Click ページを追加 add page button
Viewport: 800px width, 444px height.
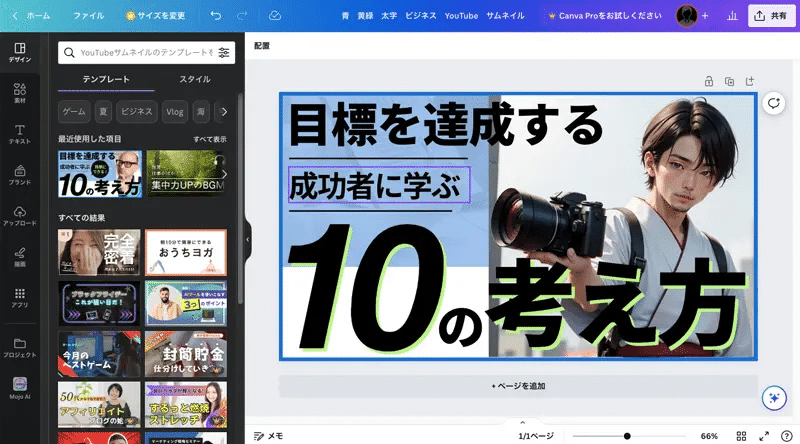pos(518,386)
